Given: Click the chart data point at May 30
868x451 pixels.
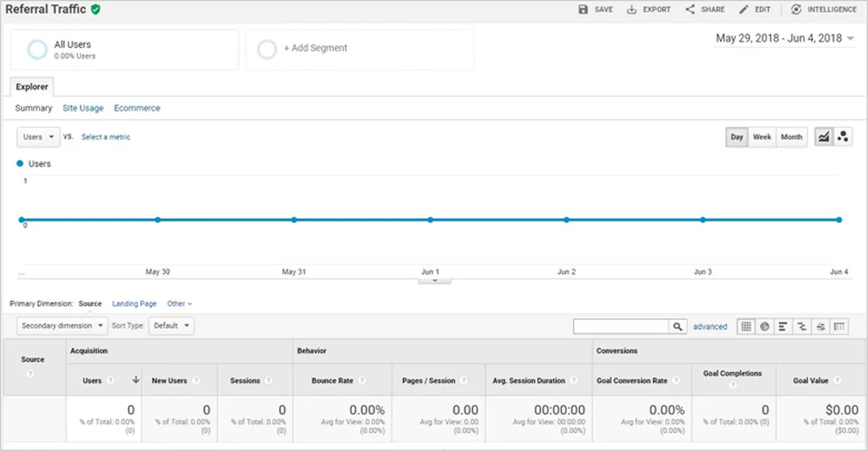Looking at the screenshot, I should (158, 219).
